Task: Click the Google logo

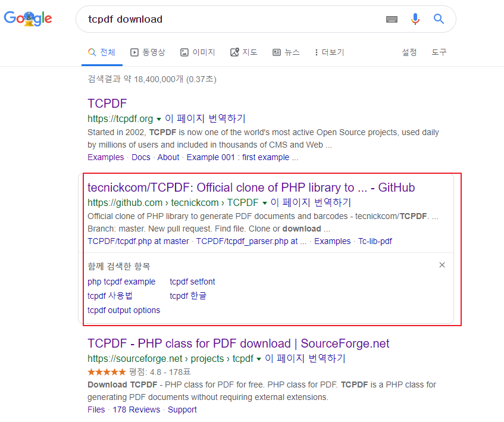Action: (x=28, y=18)
